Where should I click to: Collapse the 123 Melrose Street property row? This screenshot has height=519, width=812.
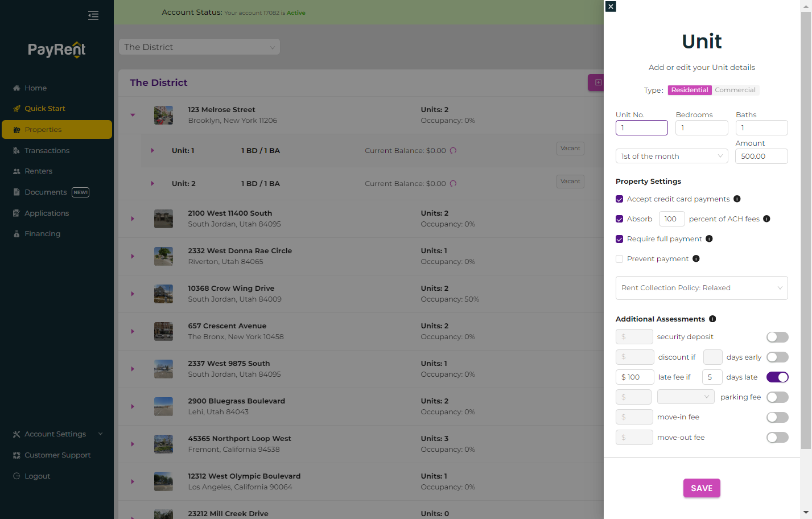point(133,115)
